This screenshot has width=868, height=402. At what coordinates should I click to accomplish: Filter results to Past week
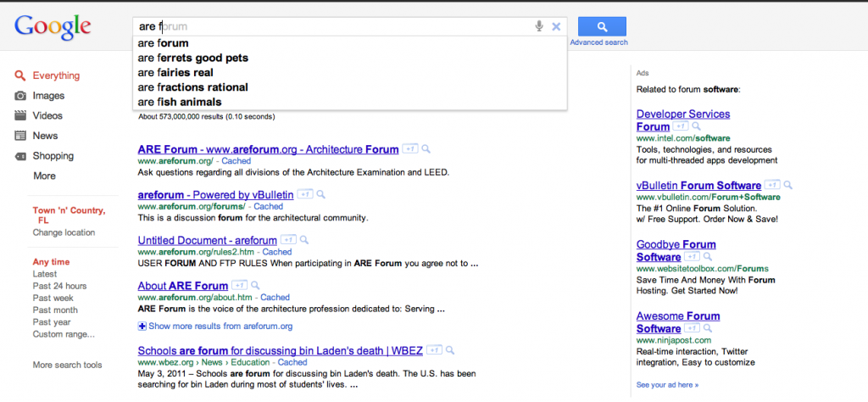coord(53,298)
